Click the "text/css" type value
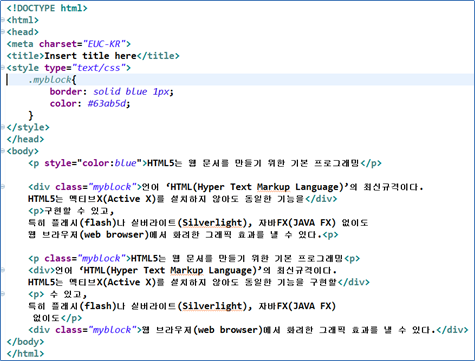475x361 pixels. click(x=99, y=68)
